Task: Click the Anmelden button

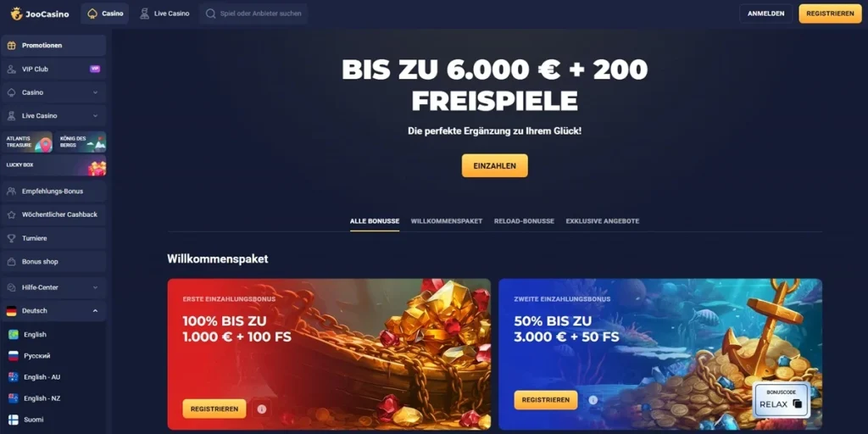Action: pos(765,14)
